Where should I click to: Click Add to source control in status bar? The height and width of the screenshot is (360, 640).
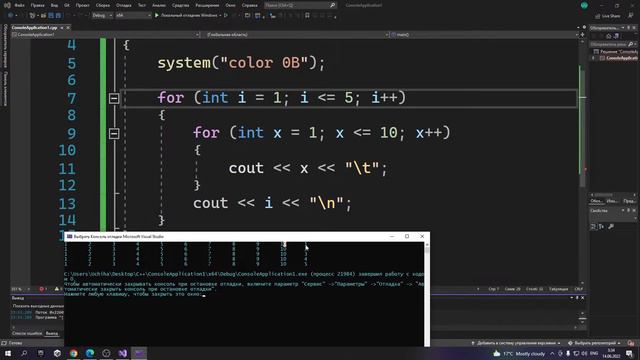516,343
